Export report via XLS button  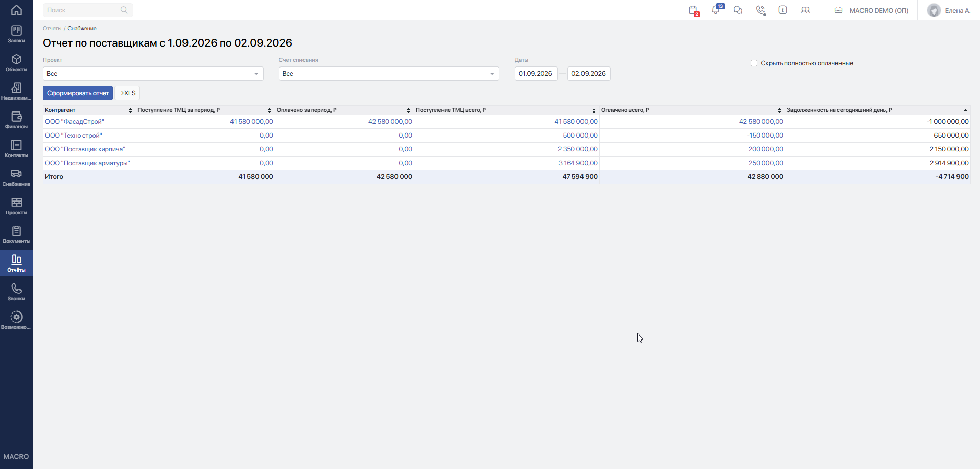point(127,93)
